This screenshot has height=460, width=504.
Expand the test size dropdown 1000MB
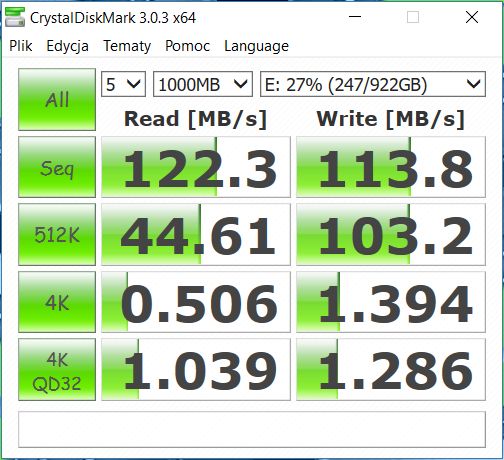click(203, 84)
